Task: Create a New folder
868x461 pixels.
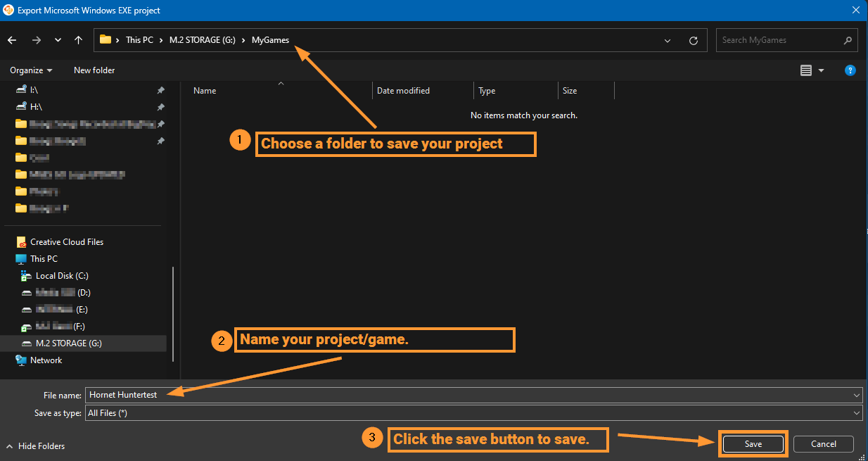Action: point(94,70)
